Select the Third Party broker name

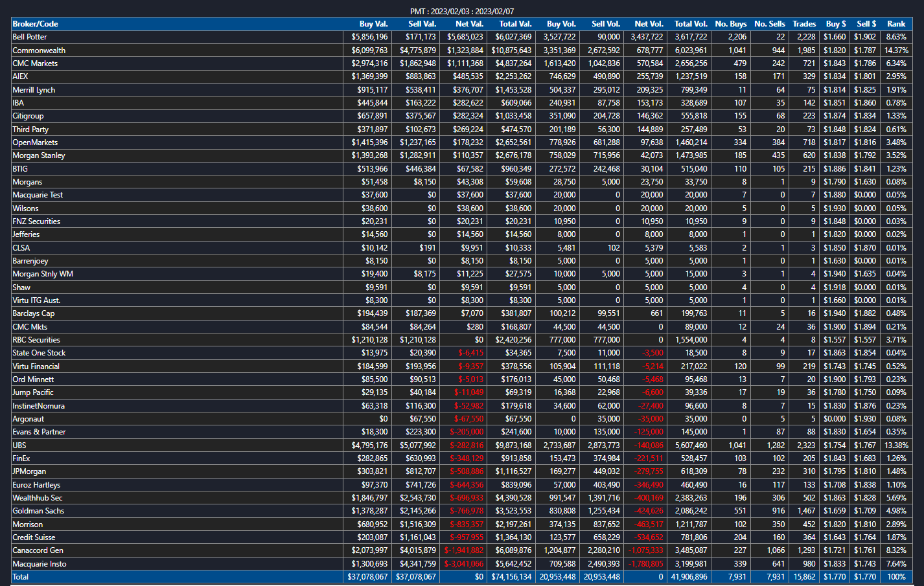pos(30,130)
